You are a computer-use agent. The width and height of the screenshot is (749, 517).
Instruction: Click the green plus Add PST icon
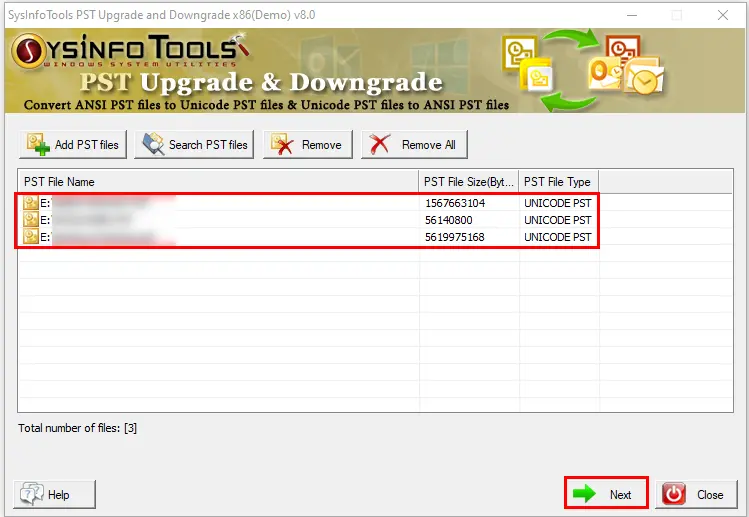pyautogui.click(x=38, y=144)
